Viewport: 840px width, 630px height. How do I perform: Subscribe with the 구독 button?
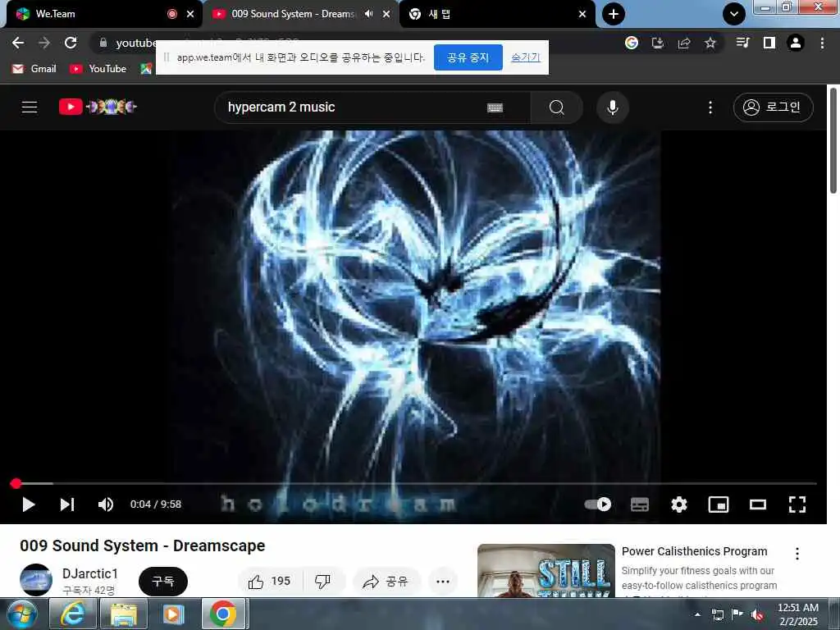(x=163, y=582)
